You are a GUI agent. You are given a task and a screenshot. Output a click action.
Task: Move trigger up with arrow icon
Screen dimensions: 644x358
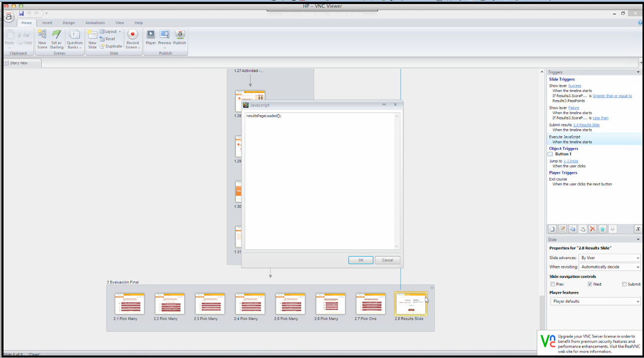pos(603,229)
